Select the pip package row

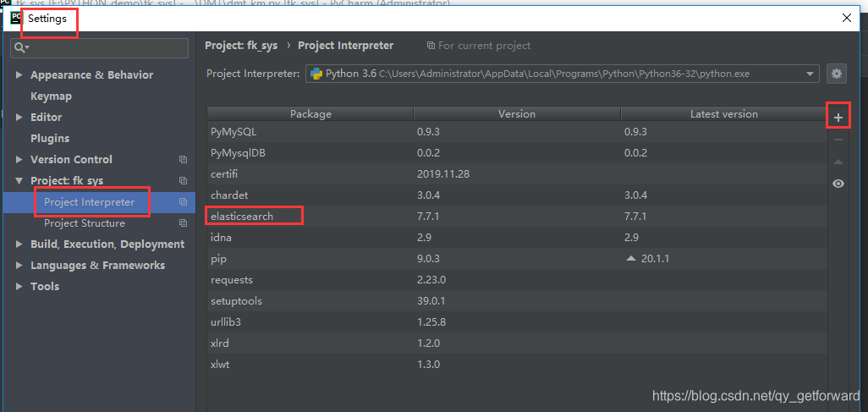click(517, 259)
